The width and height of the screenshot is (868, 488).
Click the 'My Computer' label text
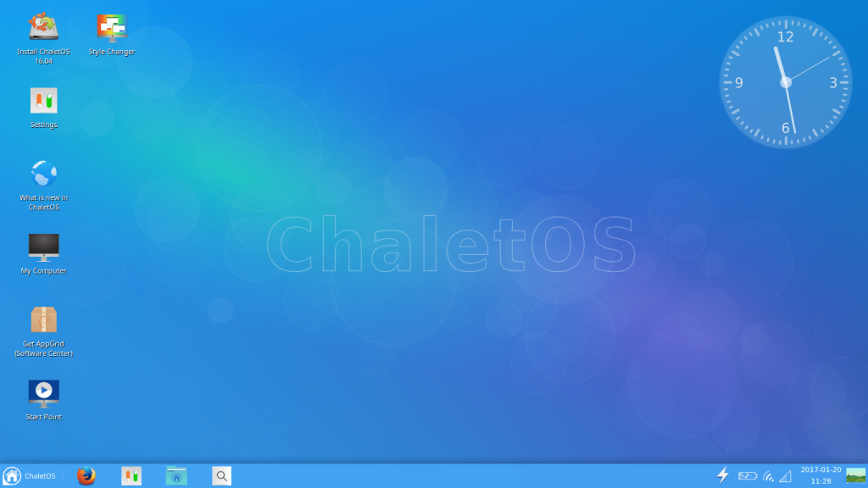(44, 270)
